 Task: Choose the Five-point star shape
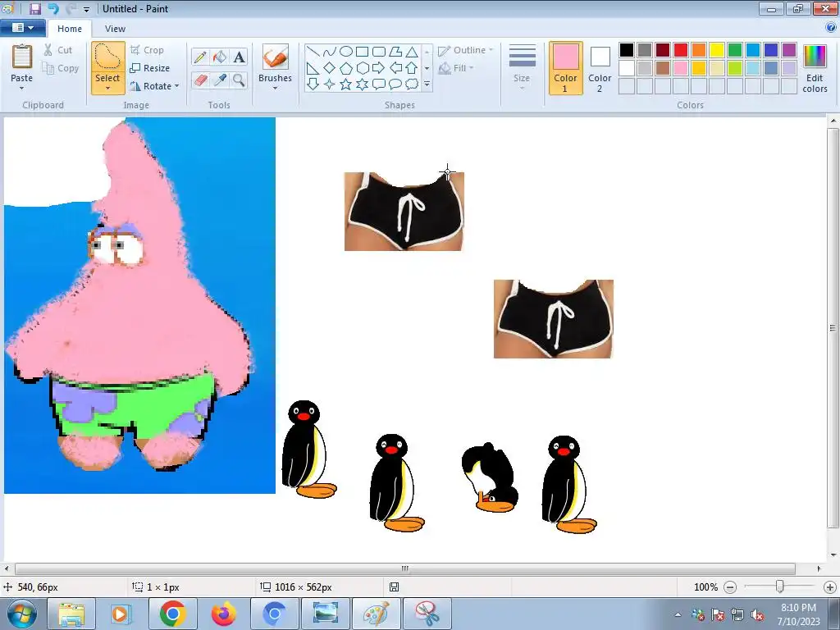[x=346, y=84]
